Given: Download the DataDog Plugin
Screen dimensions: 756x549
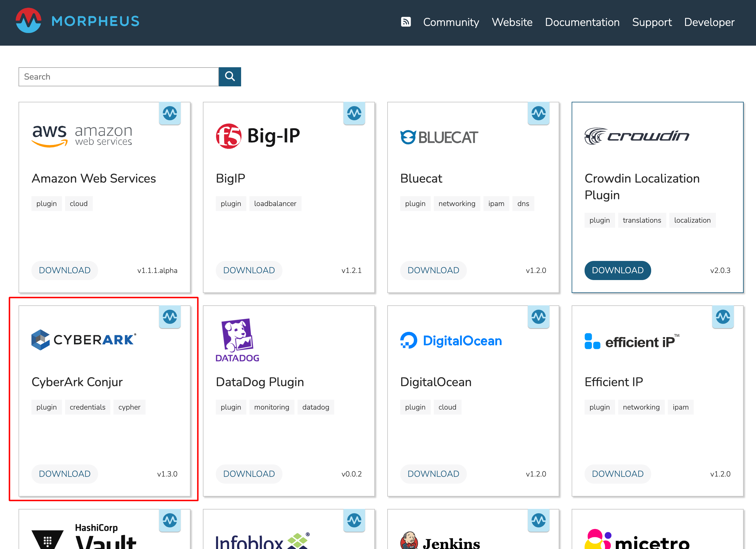Looking at the screenshot, I should pos(249,474).
